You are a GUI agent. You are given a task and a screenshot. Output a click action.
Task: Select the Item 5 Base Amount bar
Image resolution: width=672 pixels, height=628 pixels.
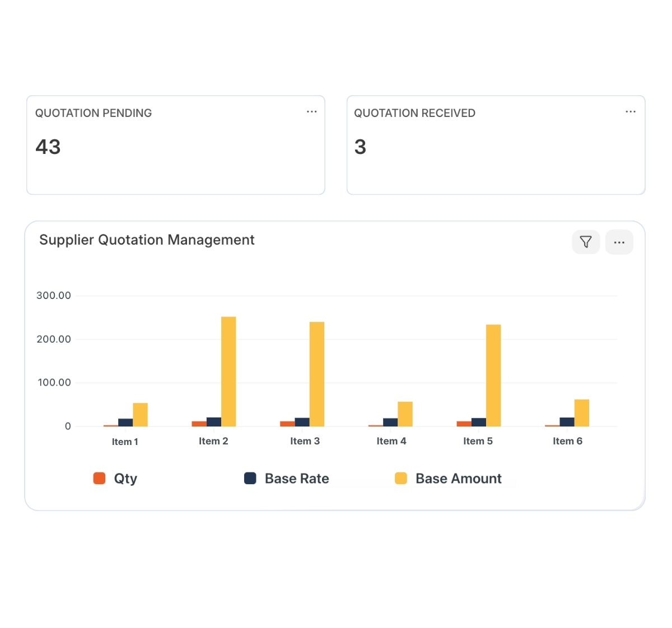(493, 376)
